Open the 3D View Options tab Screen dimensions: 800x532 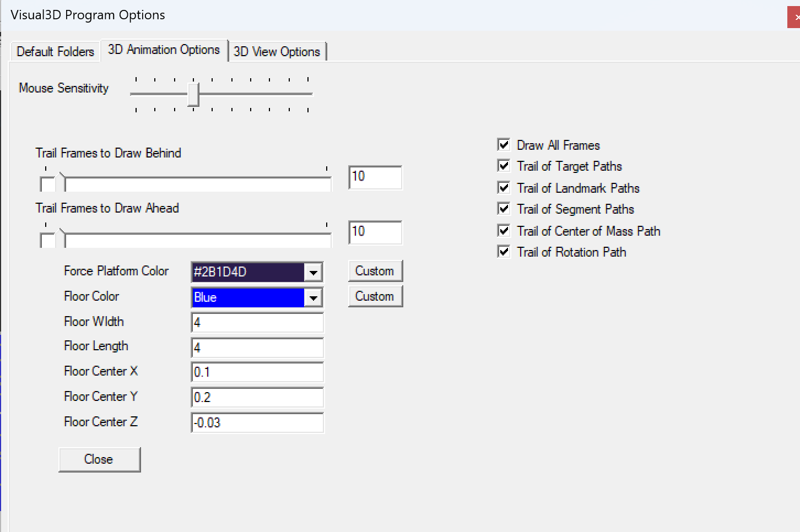[x=277, y=51]
